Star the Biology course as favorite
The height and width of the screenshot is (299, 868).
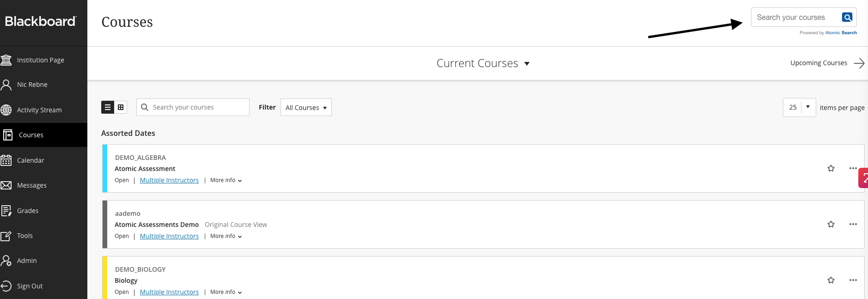(831, 280)
